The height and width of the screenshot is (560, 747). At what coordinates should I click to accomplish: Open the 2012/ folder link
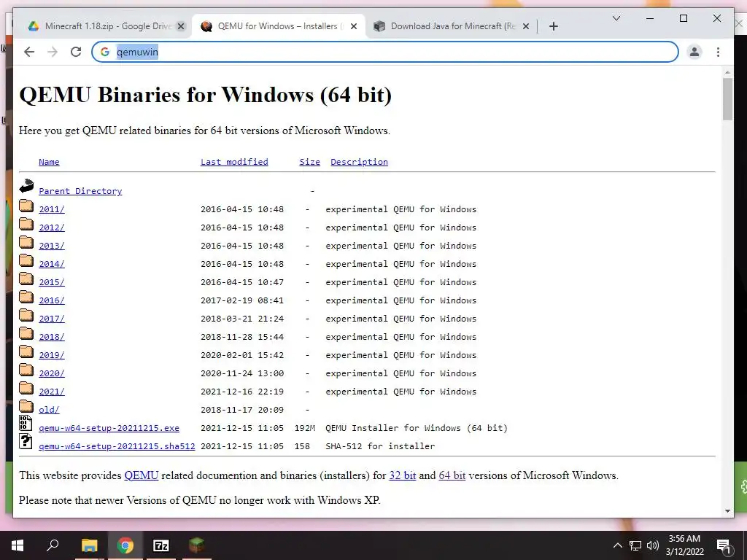click(x=52, y=227)
